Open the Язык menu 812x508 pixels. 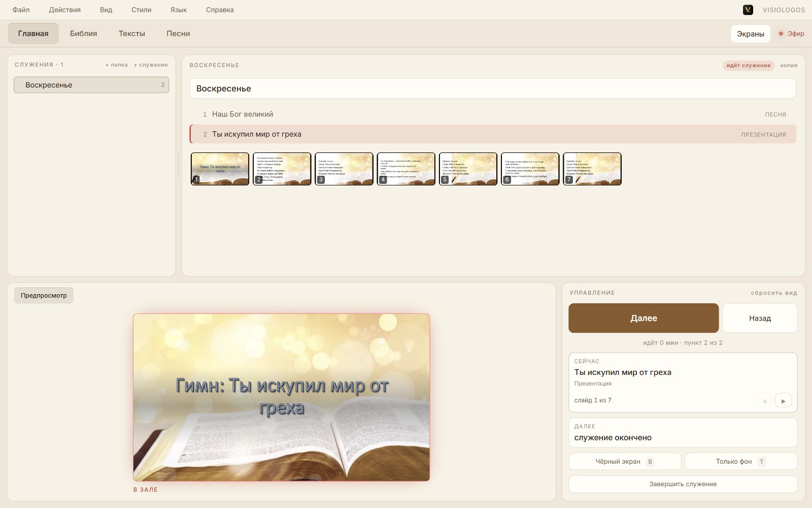(179, 10)
